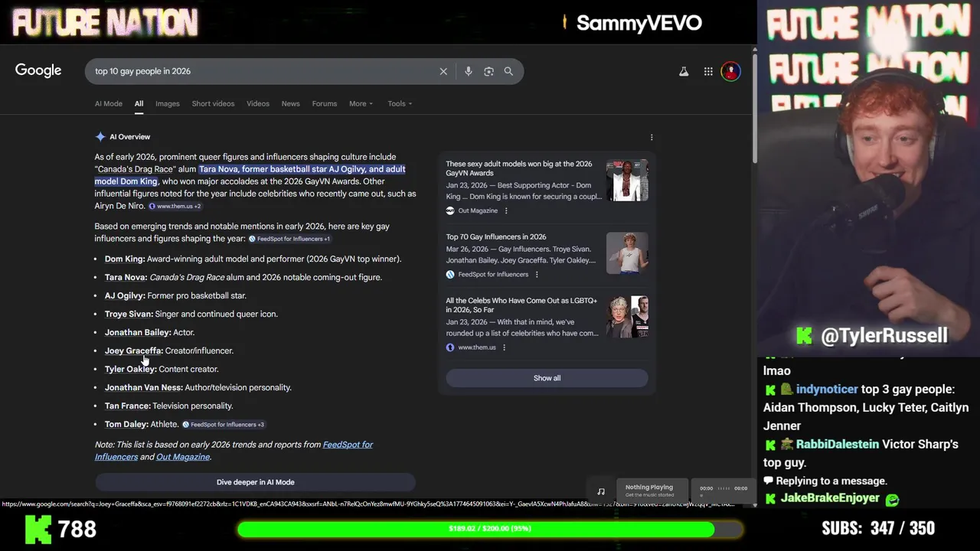Open options dots beside www.them.us source

pyautogui.click(x=504, y=347)
